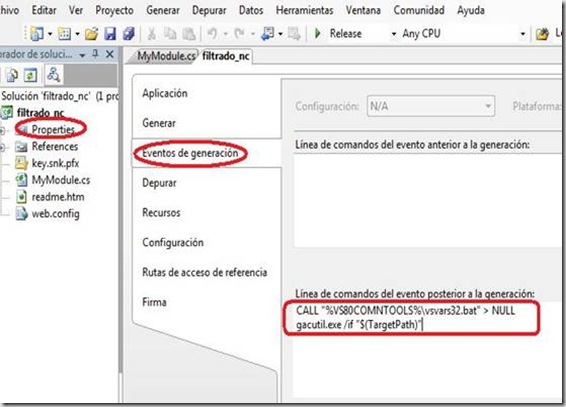Start the build with the green play icon

click(318, 34)
